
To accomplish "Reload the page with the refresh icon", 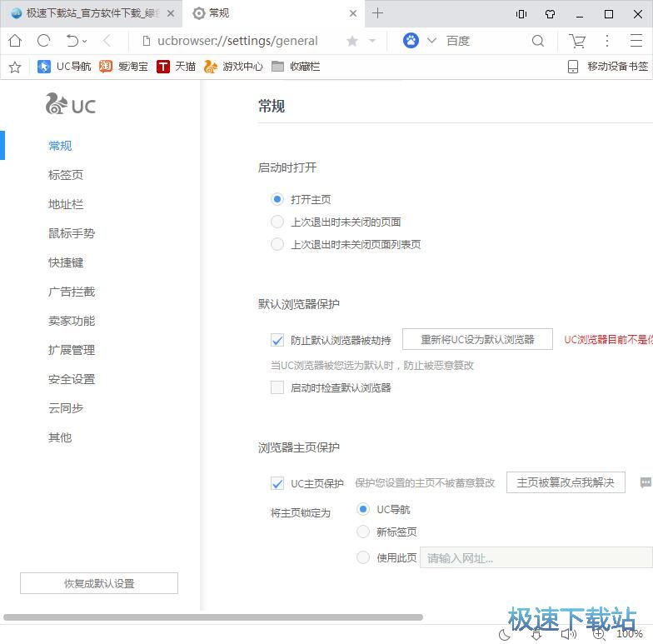I will tap(43, 41).
